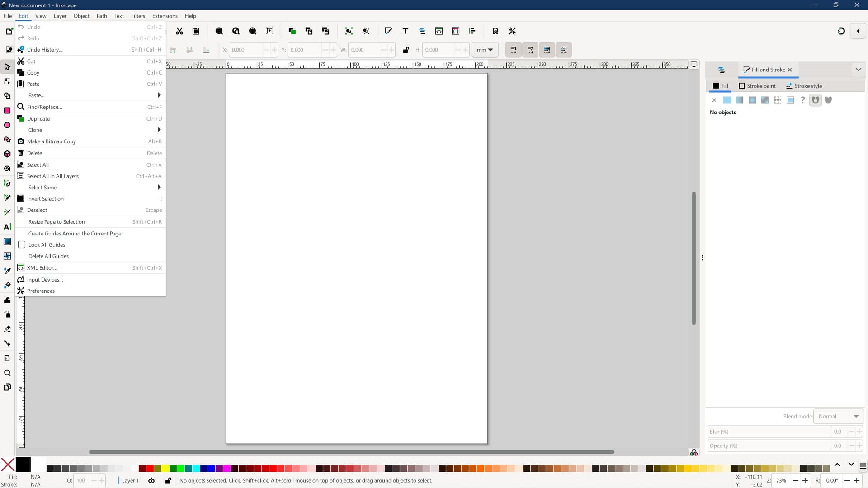
Task: Pick the red palette swatch
Action: tap(150, 468)
